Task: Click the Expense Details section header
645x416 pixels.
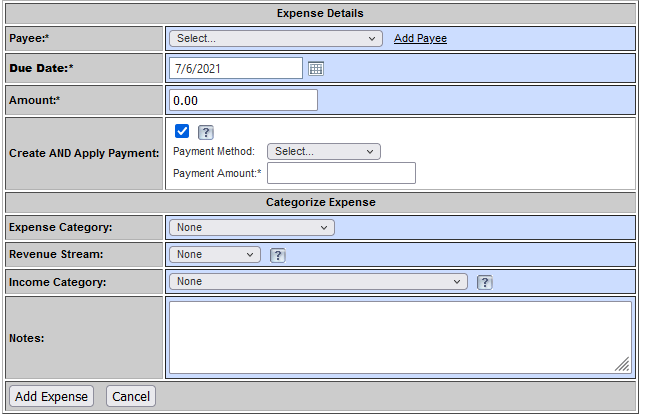Action: tap(320, 13)
